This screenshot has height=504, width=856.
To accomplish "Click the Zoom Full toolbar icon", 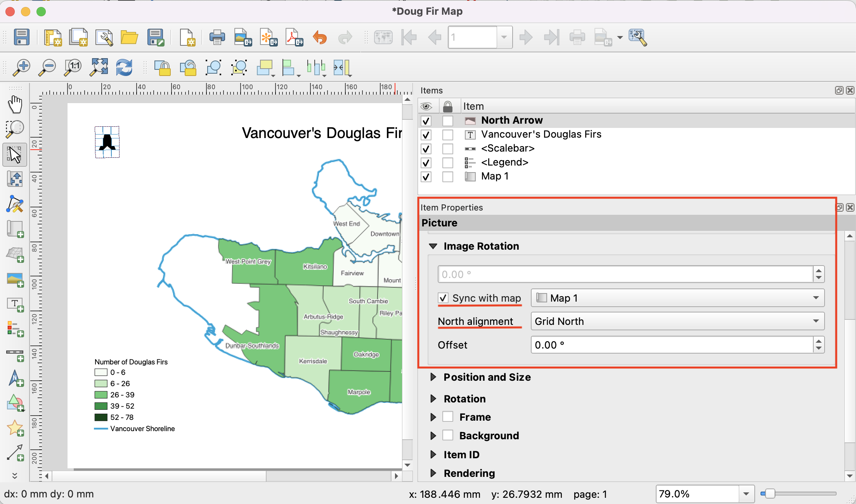I will point(99,67).
